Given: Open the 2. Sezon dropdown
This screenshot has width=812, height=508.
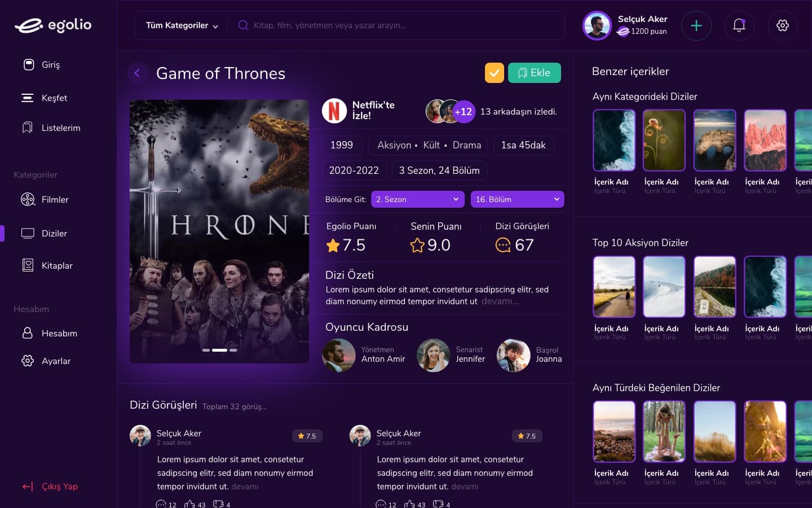Looking at the screenshot, I should [x=418, y=199].
